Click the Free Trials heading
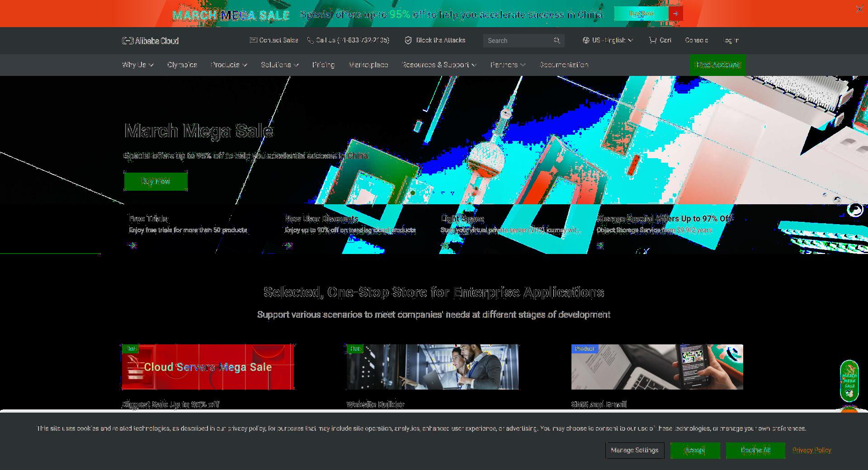 (x=148, y=219)
